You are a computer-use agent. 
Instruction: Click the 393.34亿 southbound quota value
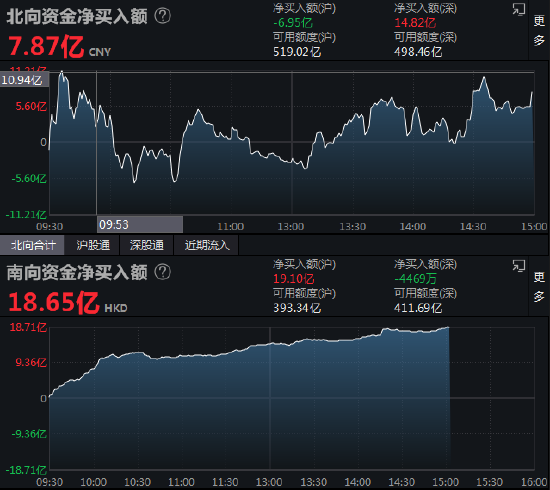(x=297, y=308)
